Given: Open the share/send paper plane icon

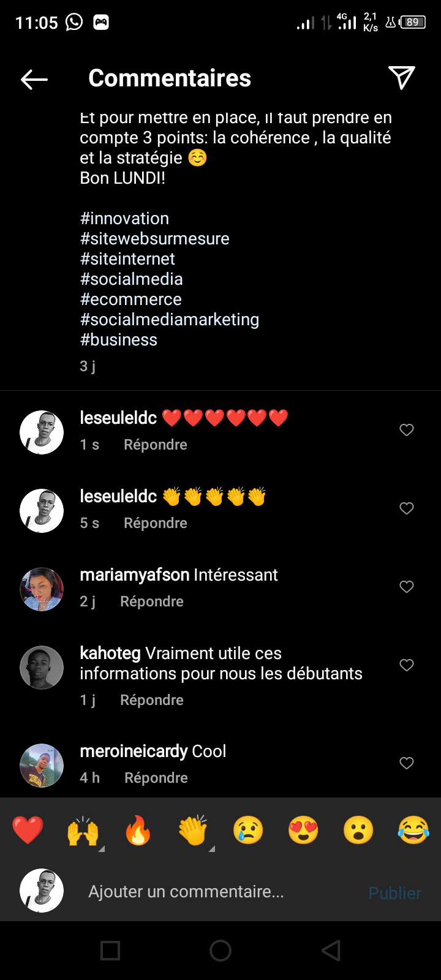Looking at the screenshot, I should point(402,78).
